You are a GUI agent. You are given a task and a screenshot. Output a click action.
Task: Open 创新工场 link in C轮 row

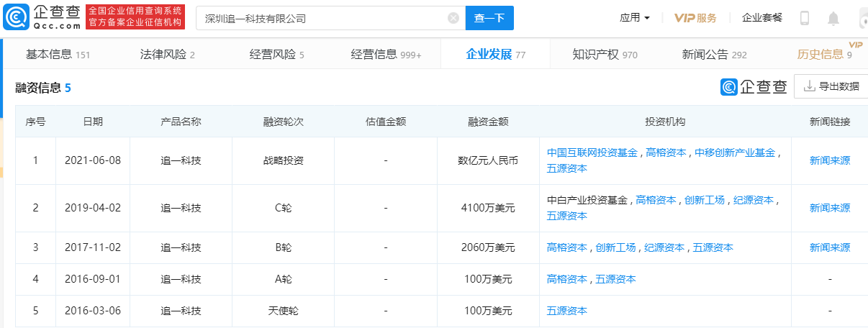click(x=705, y=200)
